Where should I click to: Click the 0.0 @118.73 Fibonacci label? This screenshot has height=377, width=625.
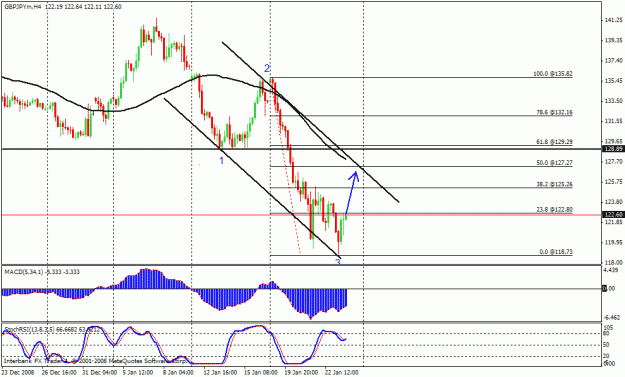[x=556, y=252]
